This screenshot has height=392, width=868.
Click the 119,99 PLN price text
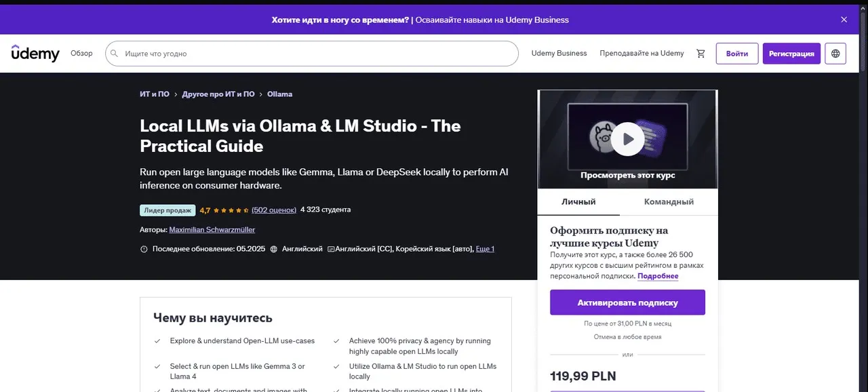(583, 376)
